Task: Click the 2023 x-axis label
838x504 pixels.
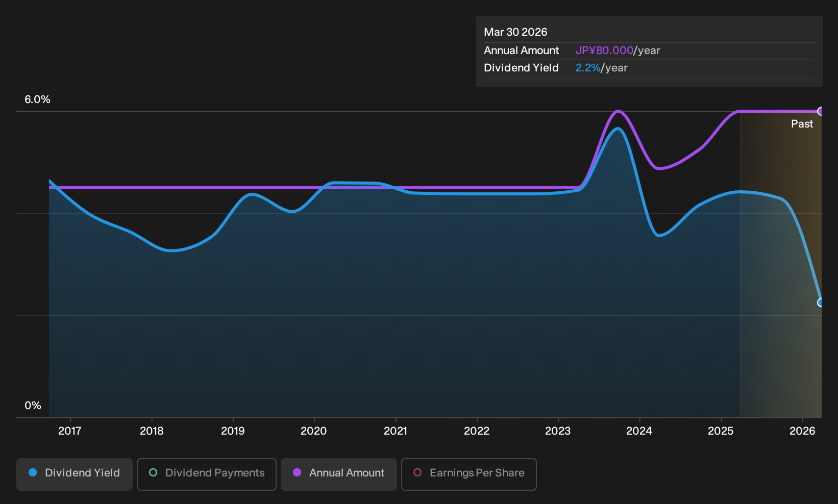Action: click(x=558, y=431)
